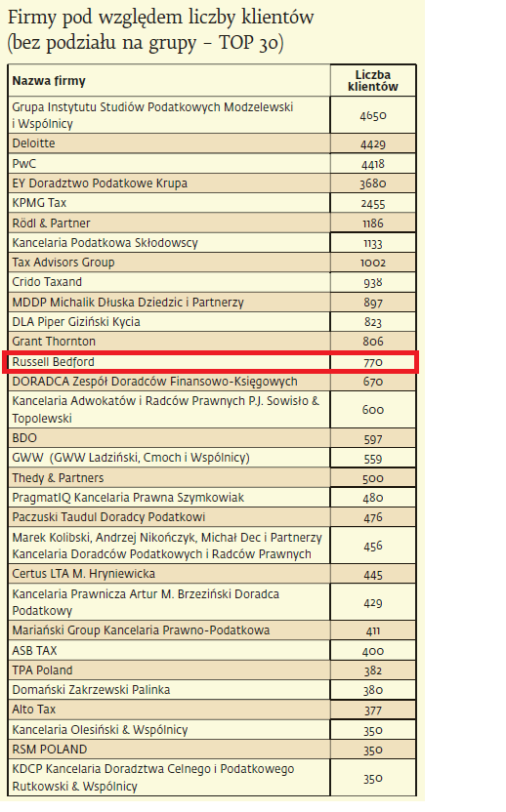The height and width of the screenshot is (812, 506).
Task: Select the Deloitte row
Action: point(212,143)
